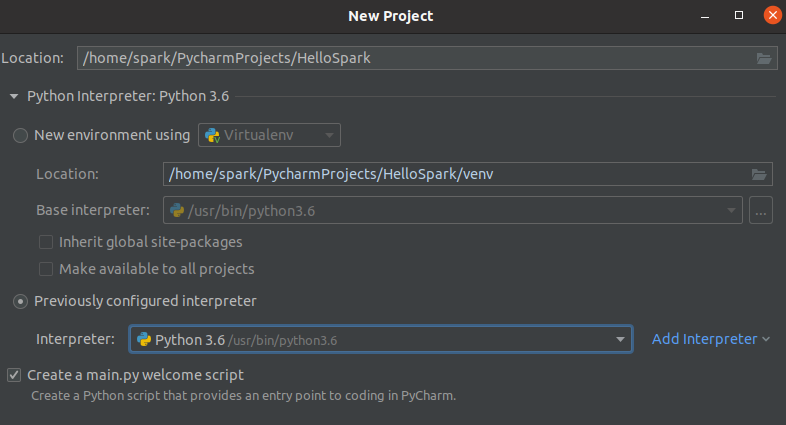786x425 pixels.
Task: Click Python icon in Base interpreter field
Action: pos(177,210)
